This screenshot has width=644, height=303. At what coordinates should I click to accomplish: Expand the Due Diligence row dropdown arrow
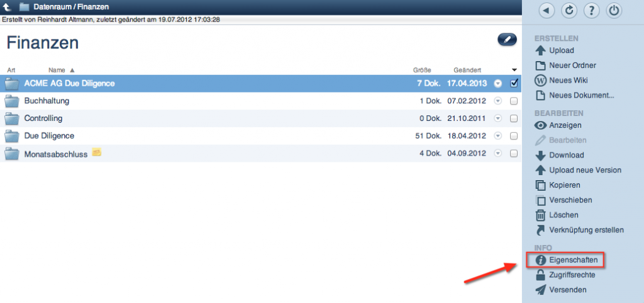(x=498, y=135)
